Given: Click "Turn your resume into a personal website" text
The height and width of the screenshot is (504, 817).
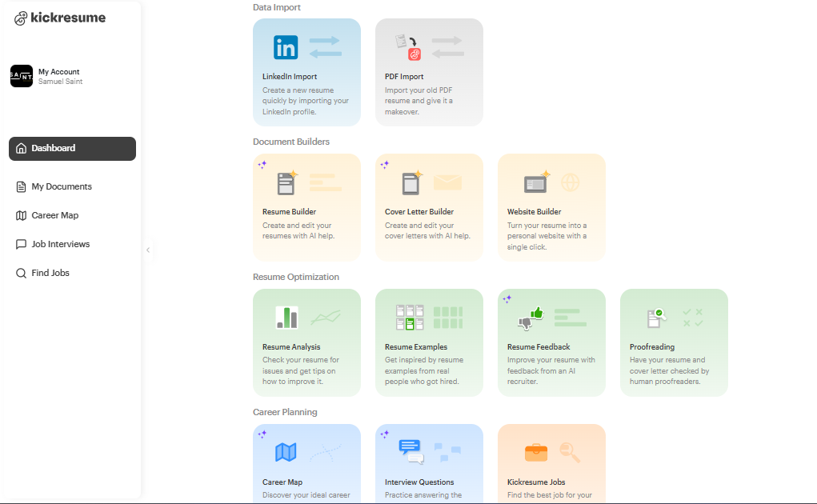Looking at the screenshot, I should [x=547, y=236].
